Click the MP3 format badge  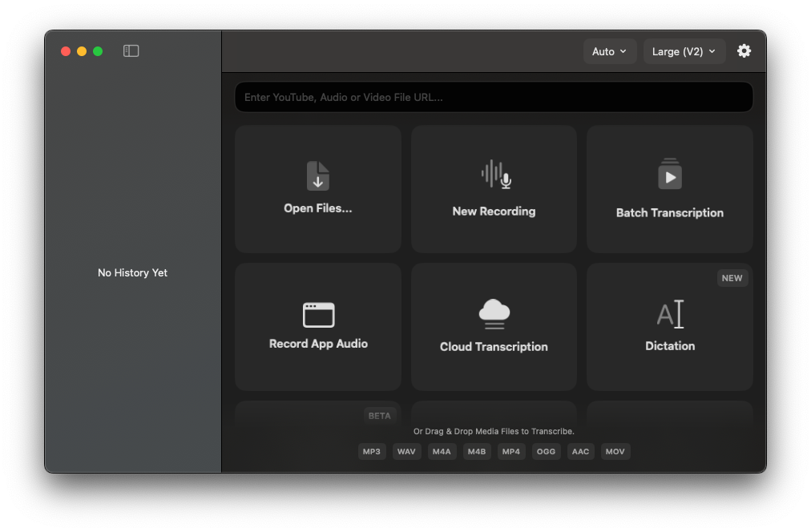click(x=372, y=452)
